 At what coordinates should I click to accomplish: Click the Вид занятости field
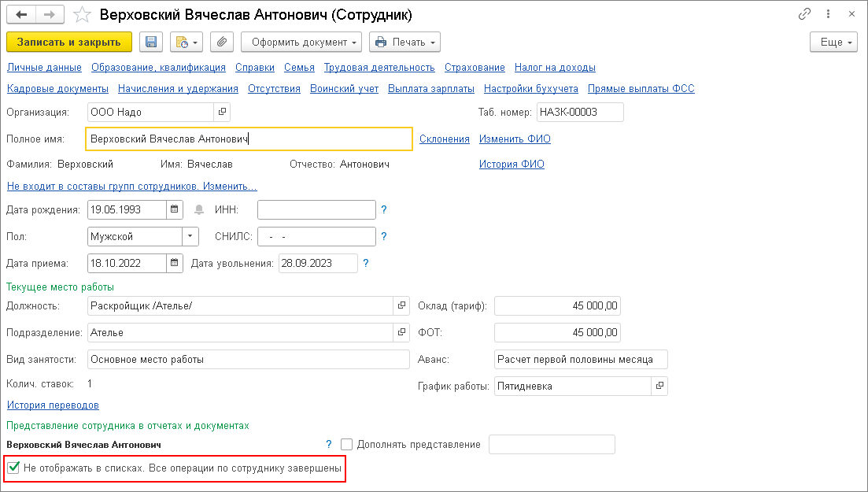249,360
